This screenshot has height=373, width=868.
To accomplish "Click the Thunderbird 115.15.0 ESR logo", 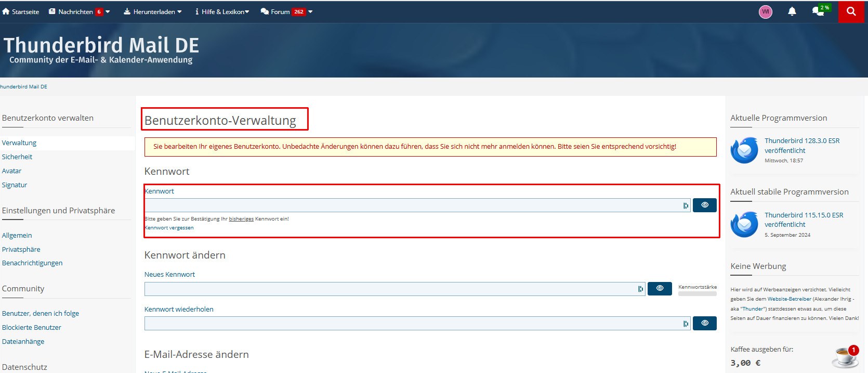I will (744, 224).
